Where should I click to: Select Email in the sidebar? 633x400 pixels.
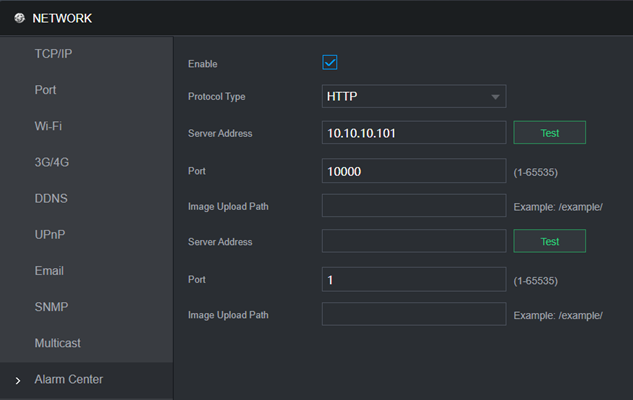(x=50, y=271)
